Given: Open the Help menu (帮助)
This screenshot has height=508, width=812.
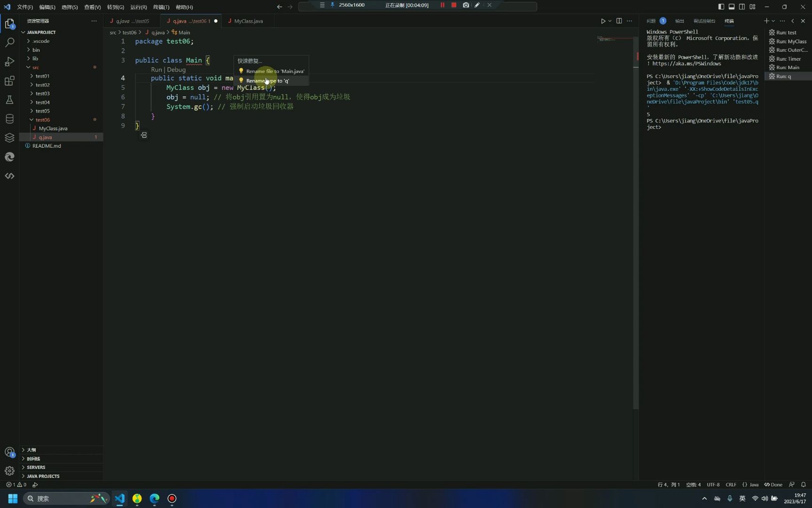Looking at the screenshot, I should [184, 7].
